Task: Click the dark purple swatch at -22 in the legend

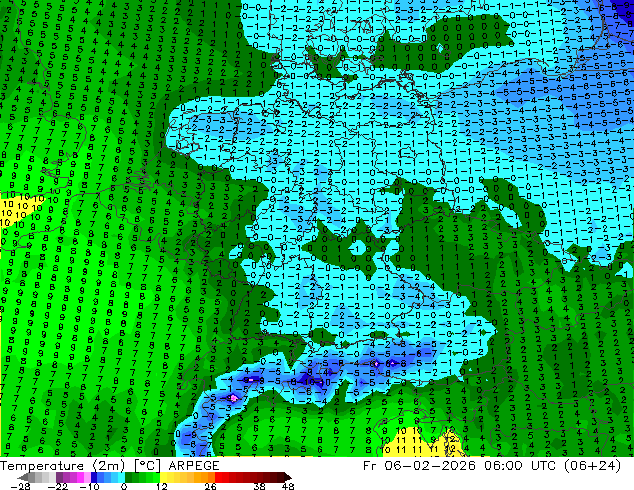Action: (59, 477)
